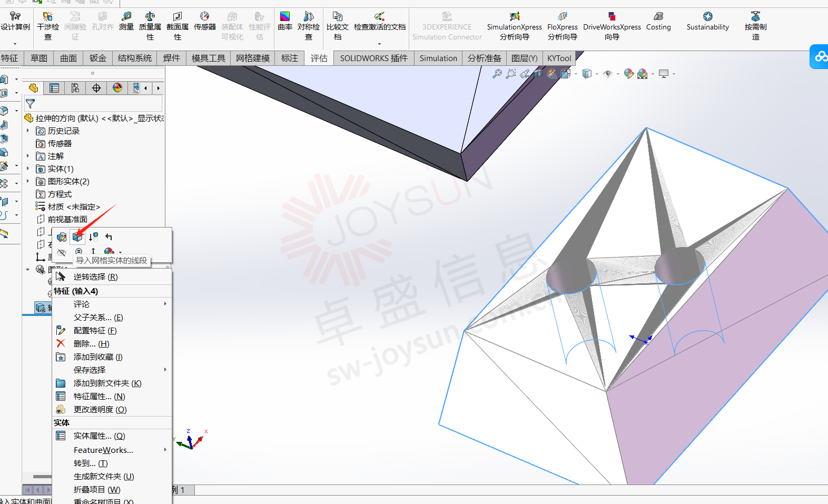This screenshot has height=504, width=828.
Task: Click apply scene color ball icon
Action: (642, 74)
